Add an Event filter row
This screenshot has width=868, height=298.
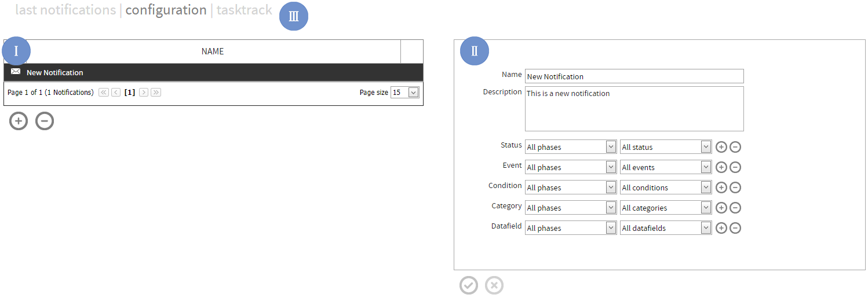click(721, 167)
